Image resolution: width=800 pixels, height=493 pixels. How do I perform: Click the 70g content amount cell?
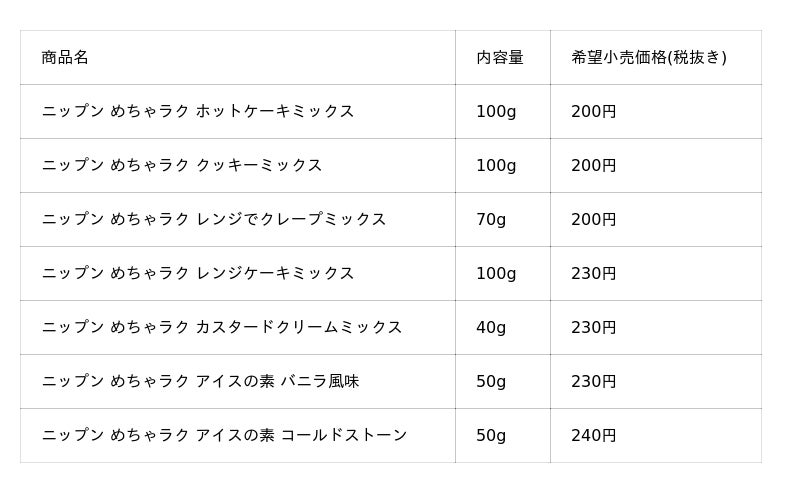coord(491,220)
